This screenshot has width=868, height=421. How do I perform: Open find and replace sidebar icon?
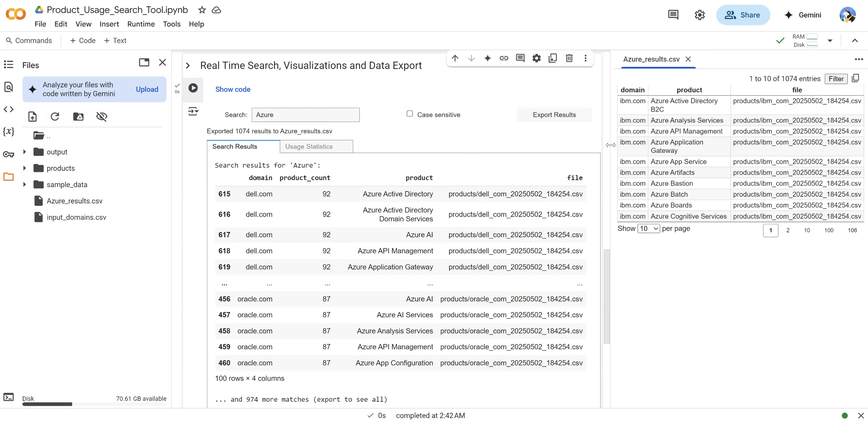coord(8,87)
